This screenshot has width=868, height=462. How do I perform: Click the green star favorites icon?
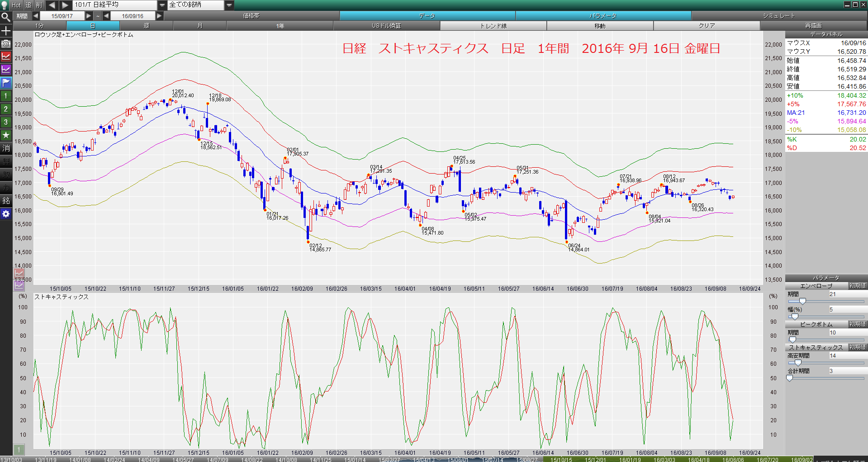(6, 135)
